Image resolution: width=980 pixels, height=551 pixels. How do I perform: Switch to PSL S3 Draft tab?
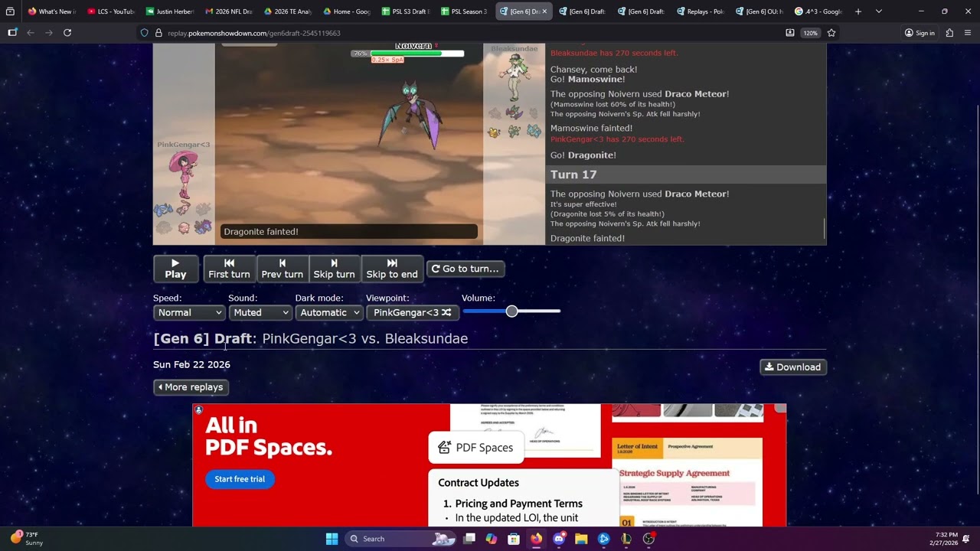pos(406,11)
